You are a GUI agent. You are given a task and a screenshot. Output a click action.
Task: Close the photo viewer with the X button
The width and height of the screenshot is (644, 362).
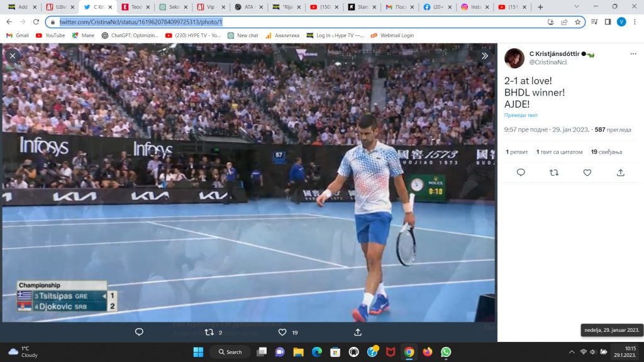12,55
